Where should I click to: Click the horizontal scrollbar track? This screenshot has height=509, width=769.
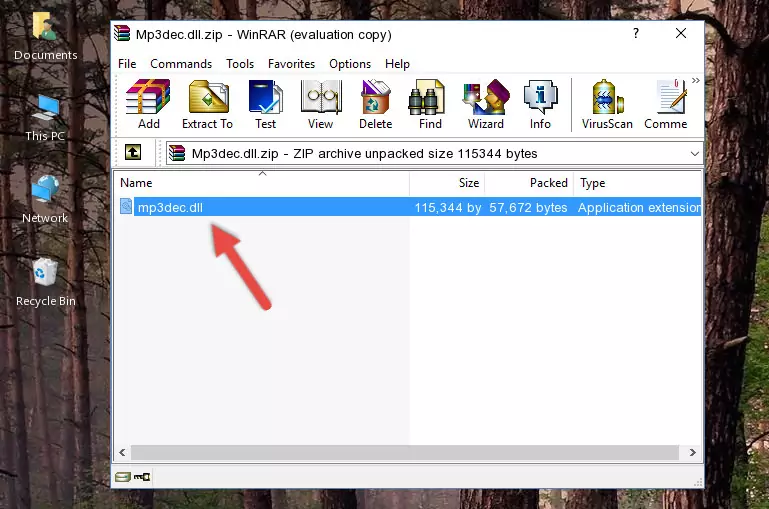(x=405, y=452)
